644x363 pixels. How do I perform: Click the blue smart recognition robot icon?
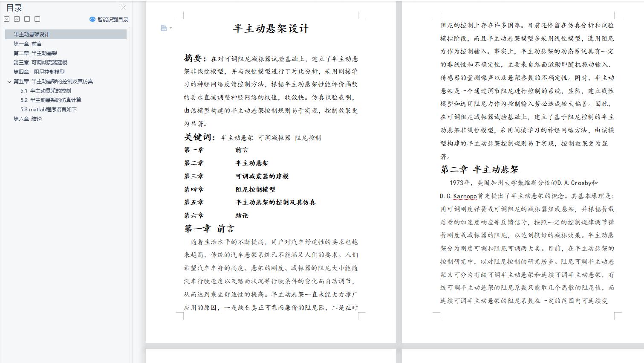(x=92, y=19)
